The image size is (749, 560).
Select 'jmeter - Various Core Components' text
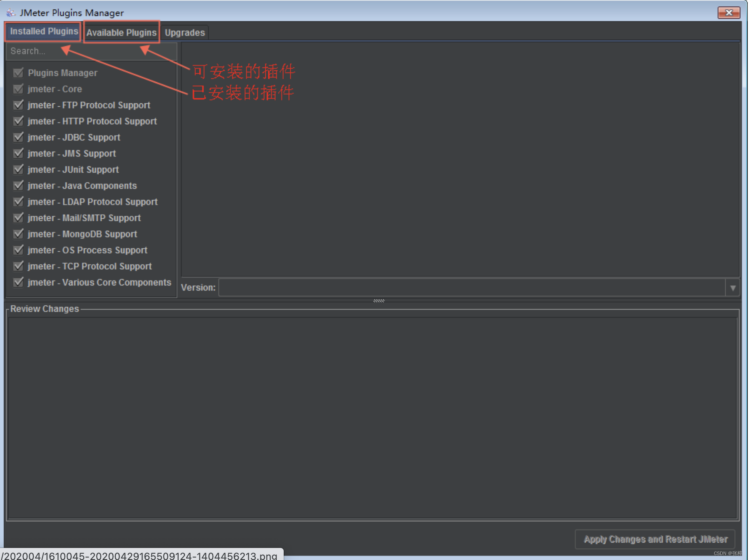99,282
